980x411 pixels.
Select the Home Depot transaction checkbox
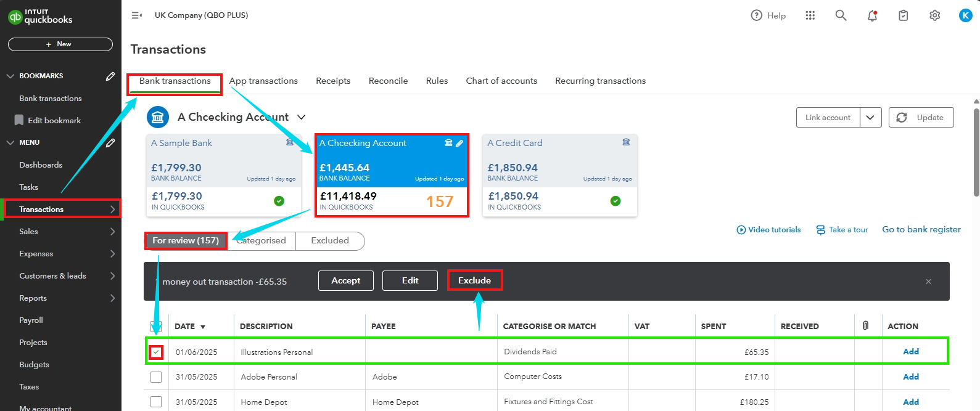(156, 402)
